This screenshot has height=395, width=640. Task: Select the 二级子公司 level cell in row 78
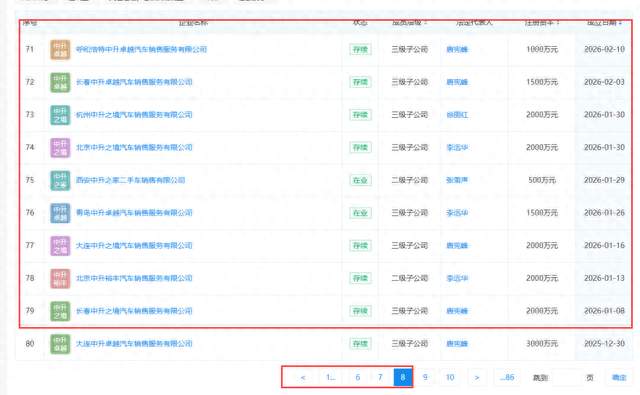[x=409, y=278]
